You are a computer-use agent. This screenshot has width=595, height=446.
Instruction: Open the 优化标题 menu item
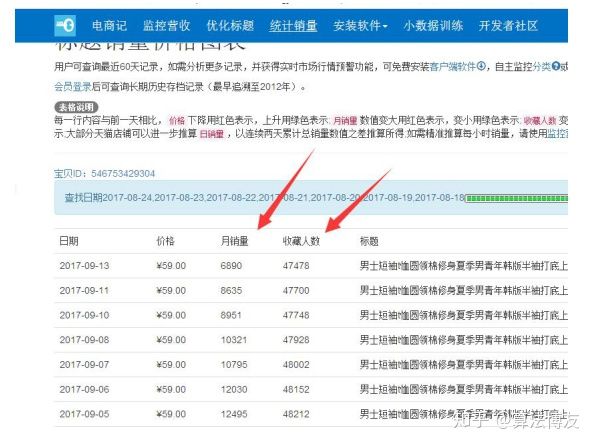point(230,26)
